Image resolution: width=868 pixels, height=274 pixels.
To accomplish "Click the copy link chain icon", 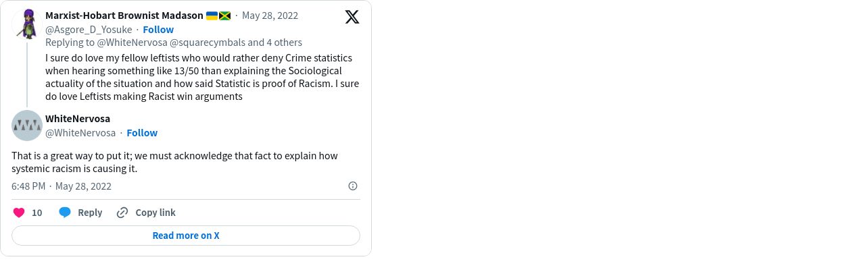I will pyautogui.click(x=122, y=213).
